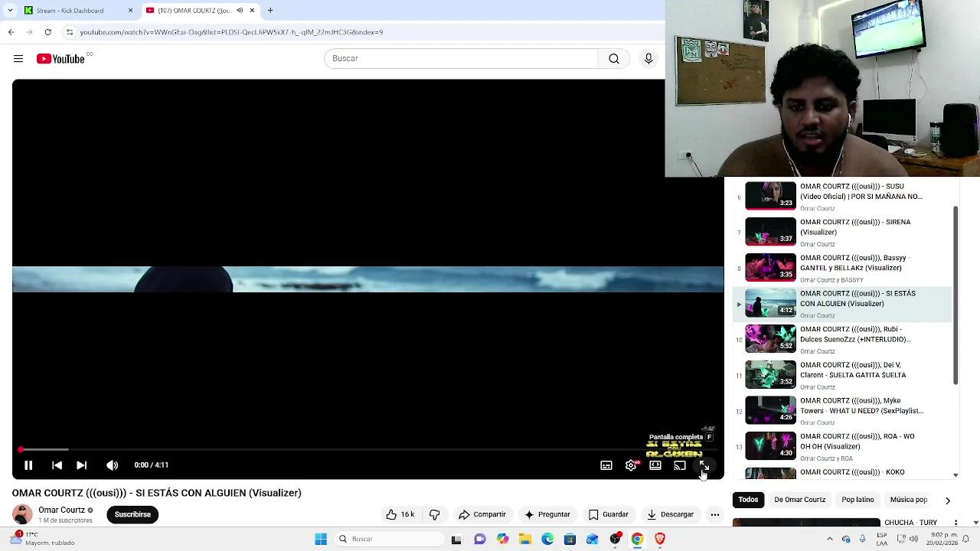
Task: Toggle video subtitles on
Action: (606, 465)
